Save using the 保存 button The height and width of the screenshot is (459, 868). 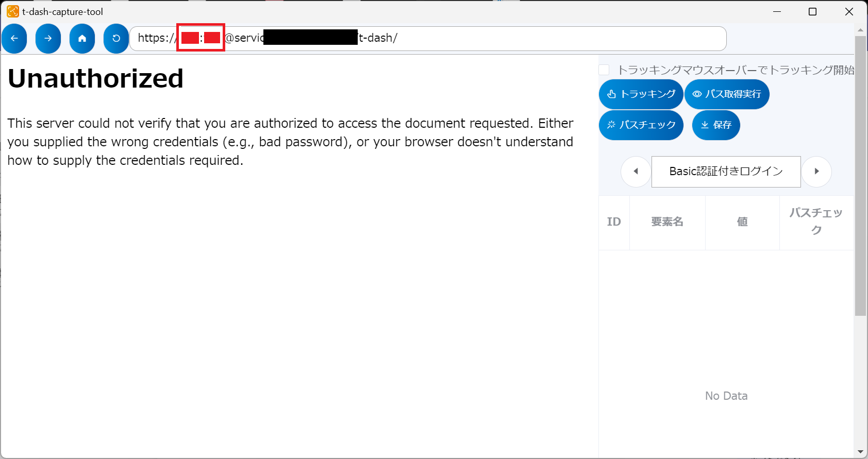click(716, 125)
